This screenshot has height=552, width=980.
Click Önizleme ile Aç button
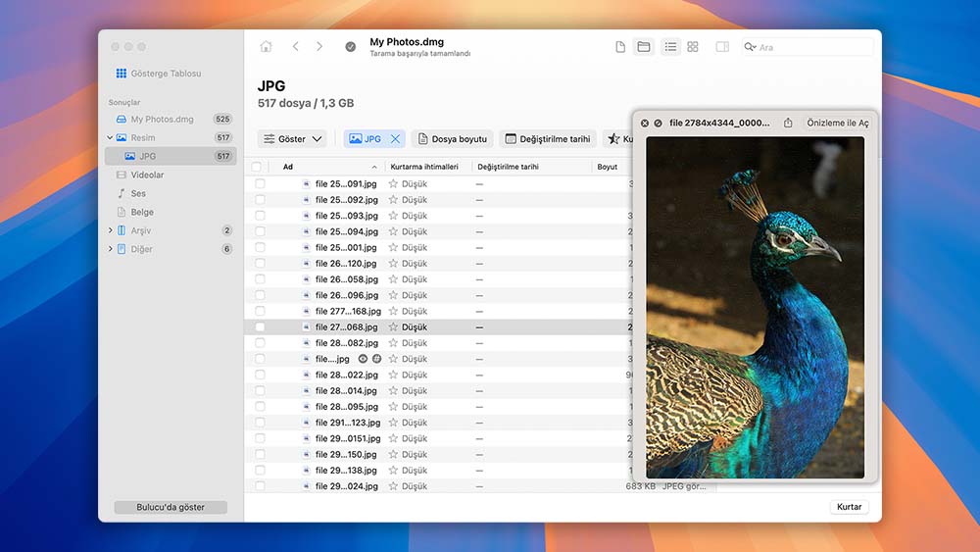pyautogui.click(x=838, y=124)
